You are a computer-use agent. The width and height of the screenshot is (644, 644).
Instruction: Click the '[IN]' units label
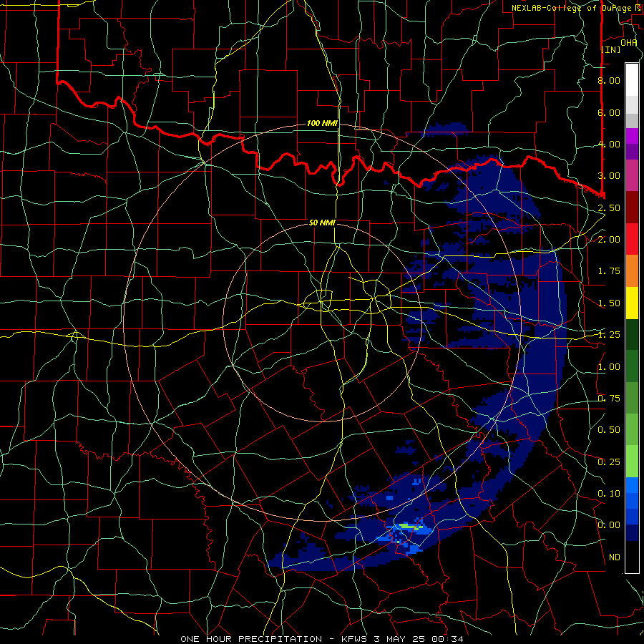pos(611,49)
